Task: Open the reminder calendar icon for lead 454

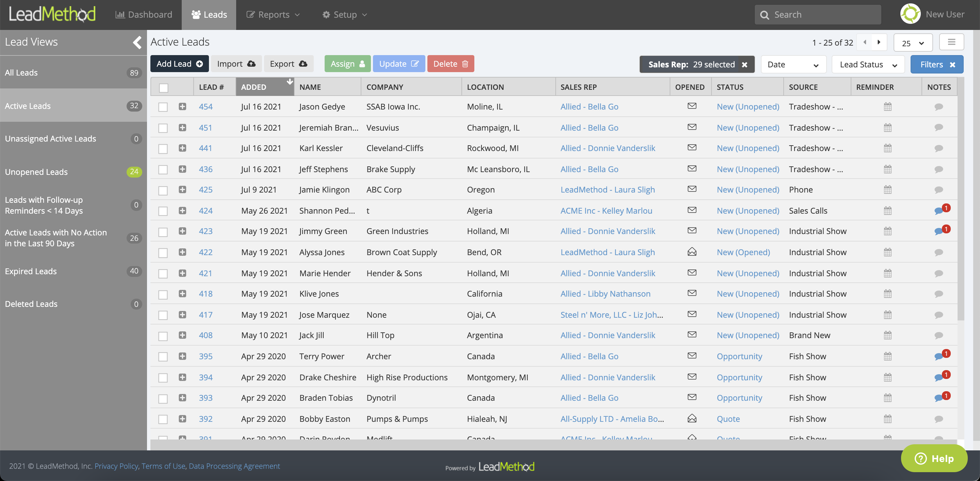Action: point(887,106)
